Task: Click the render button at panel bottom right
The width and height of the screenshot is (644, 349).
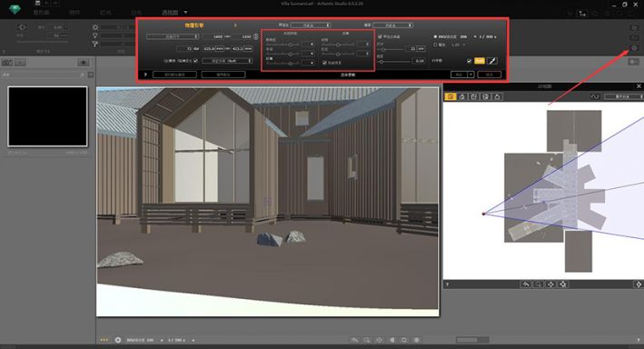Action: [490, 75]
